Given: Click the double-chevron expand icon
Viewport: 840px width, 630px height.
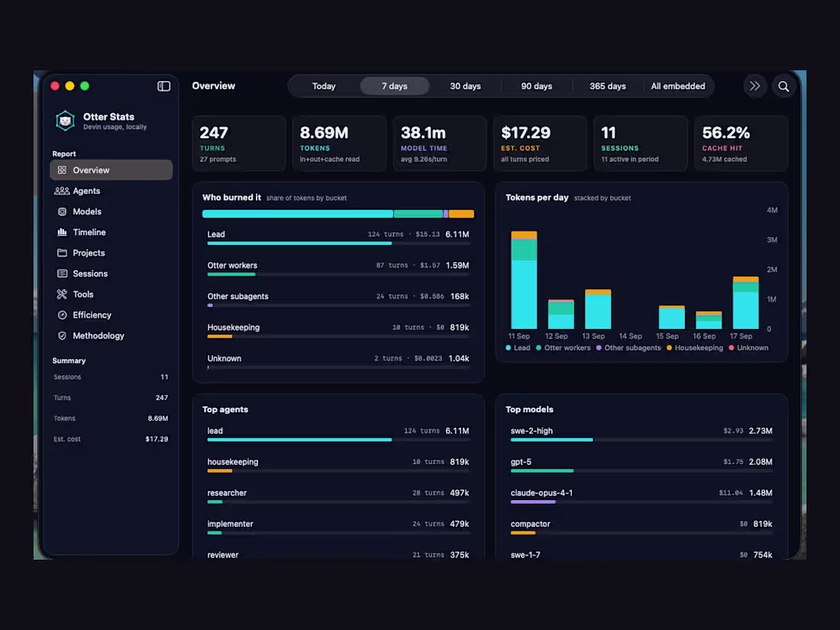Looking at the screenshot, I should tap(754, 86).
